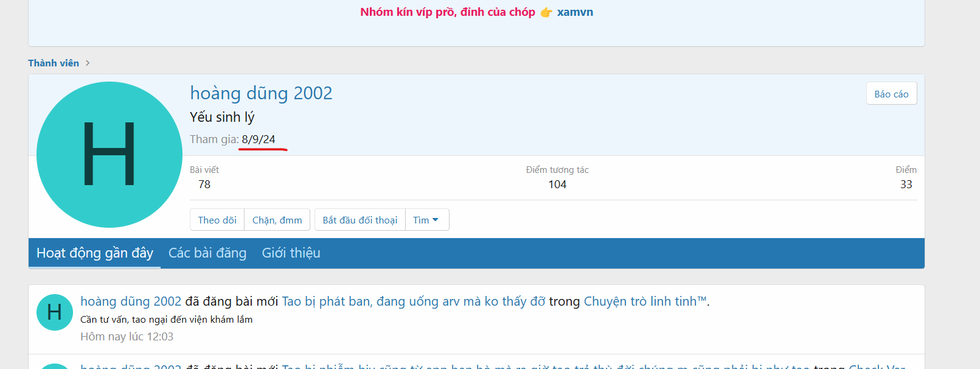
Task: Open the post count 78 under Bài viết
Action: click(x=204, y=184)
